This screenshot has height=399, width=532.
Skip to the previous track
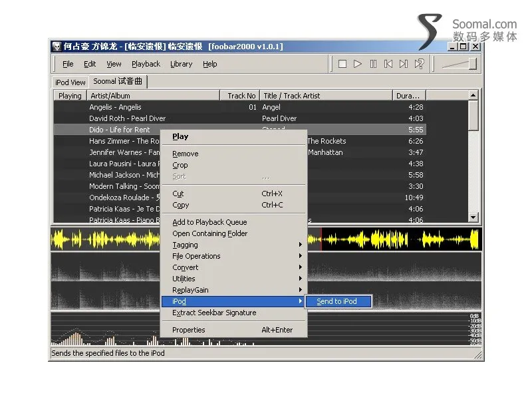coord(388,64)
